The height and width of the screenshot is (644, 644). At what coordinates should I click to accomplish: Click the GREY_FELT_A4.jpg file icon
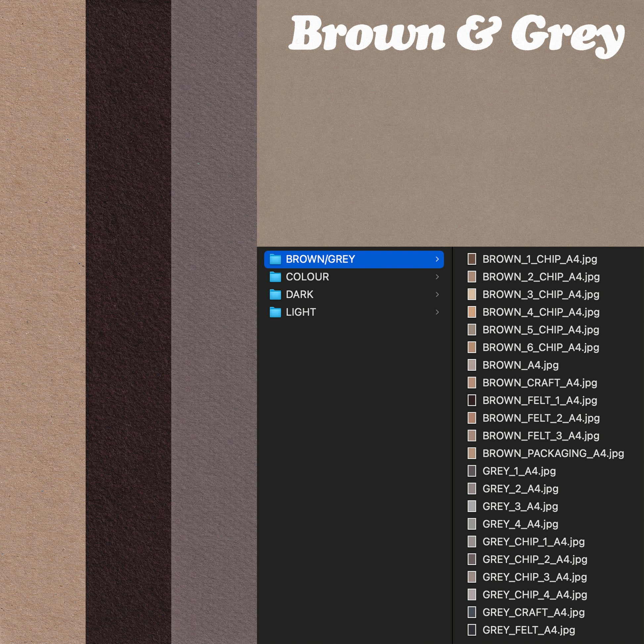(472, 630)
